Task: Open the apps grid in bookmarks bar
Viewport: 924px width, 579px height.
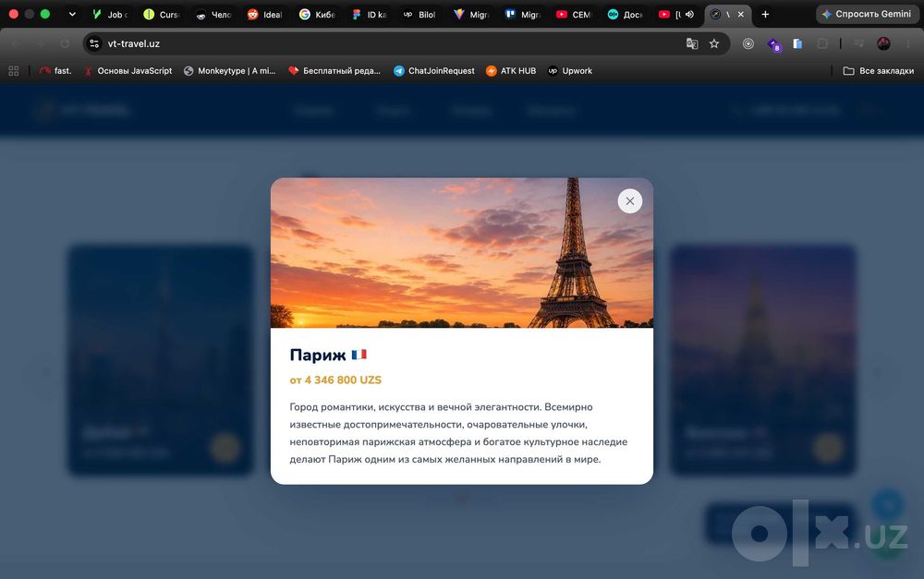Action: 14,71
